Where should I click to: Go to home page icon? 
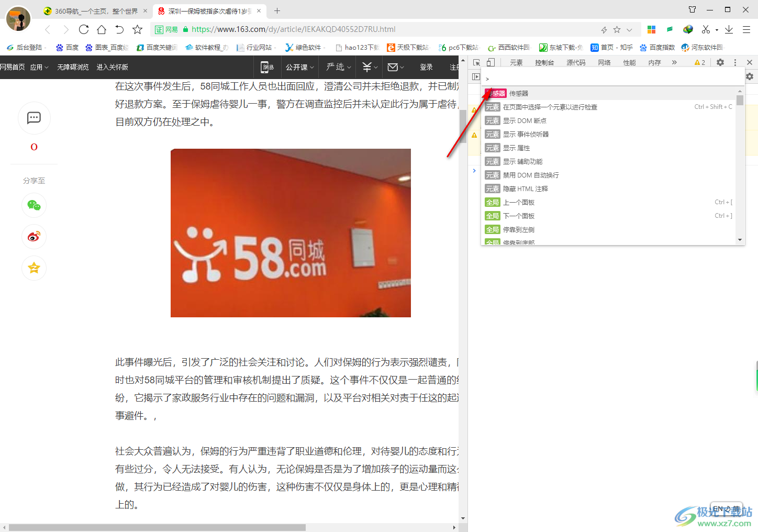(102, 29)
